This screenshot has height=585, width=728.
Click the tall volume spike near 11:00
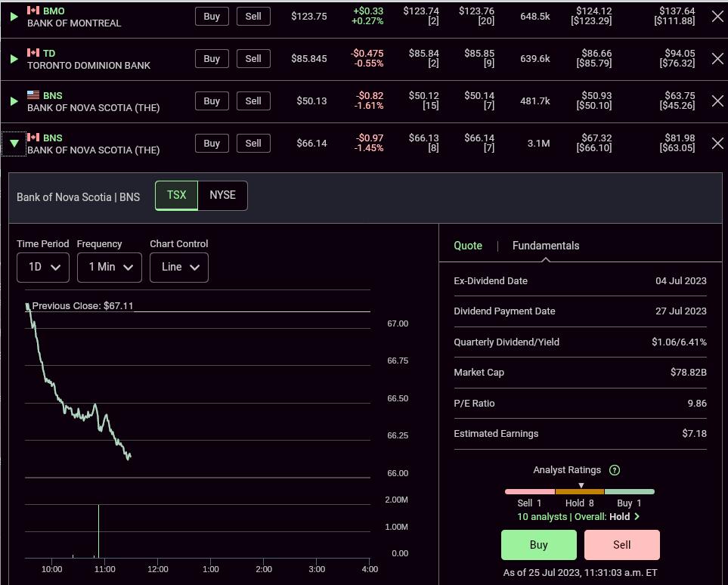pyautogui.click(x=98, y=531)
